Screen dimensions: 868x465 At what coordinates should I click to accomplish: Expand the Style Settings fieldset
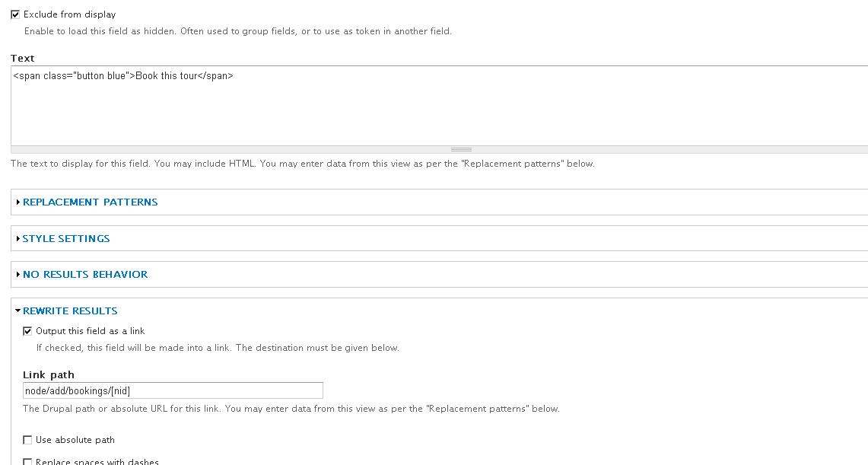[66, 239]
